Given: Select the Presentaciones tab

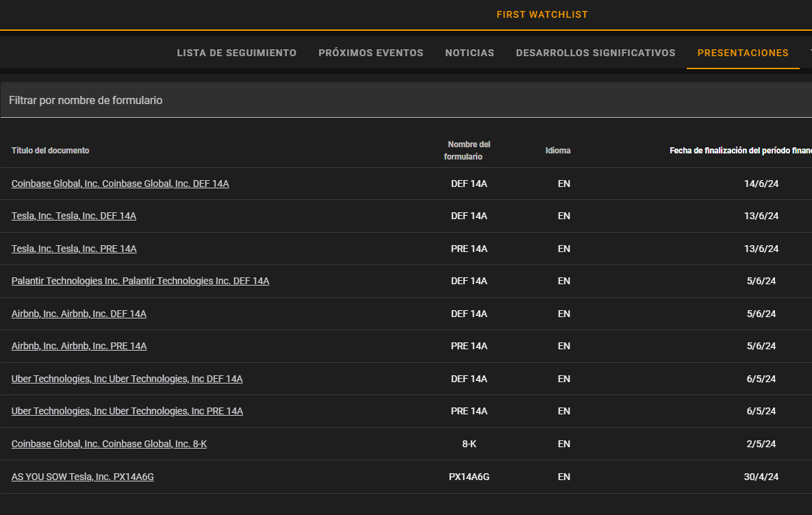Looking at the screenshot, I should (743, 53).
